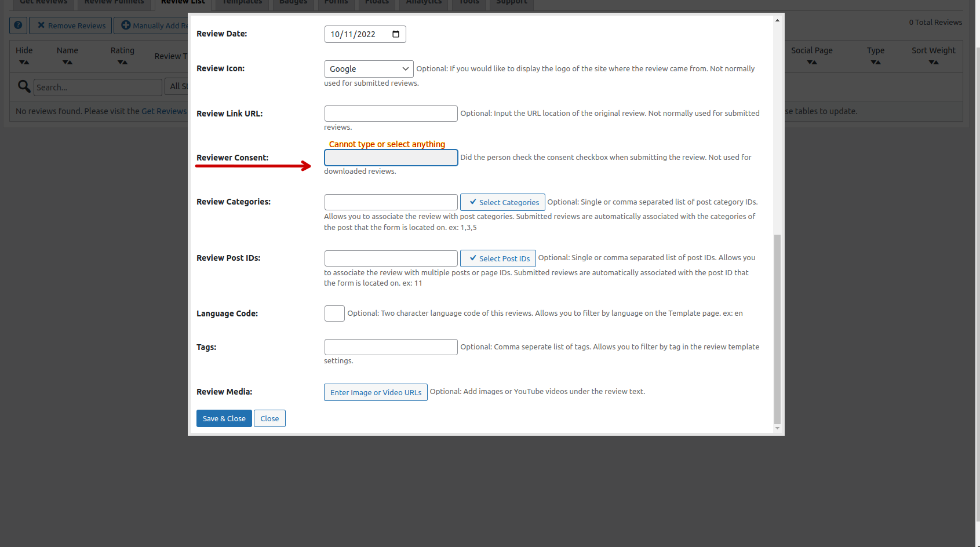Click the Search reviews input field

coord(98,87)
